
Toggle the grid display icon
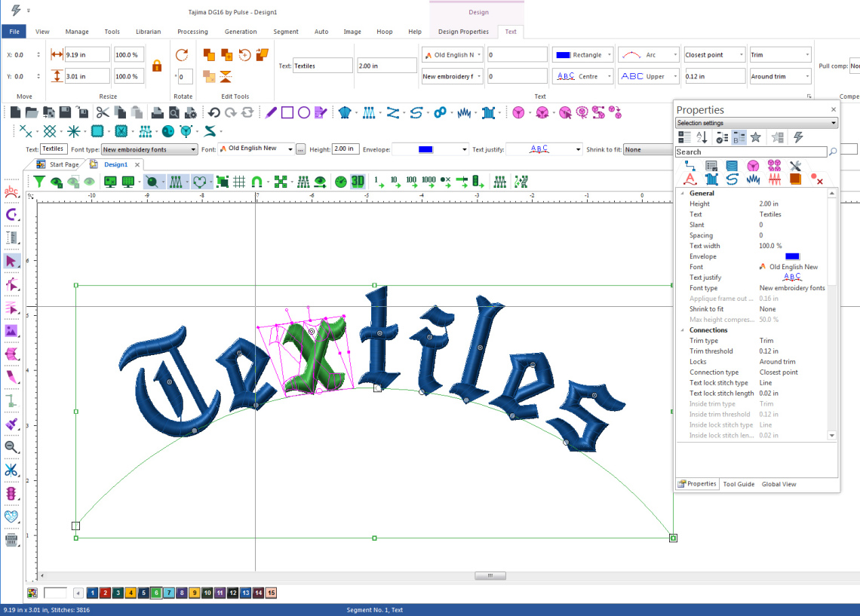(239, 182)
